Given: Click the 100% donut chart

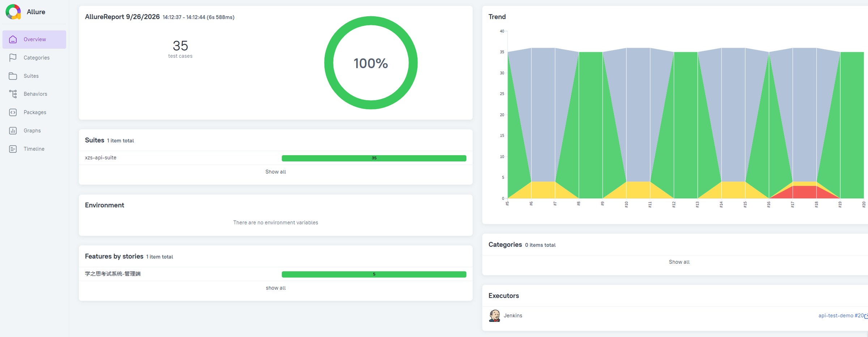Looking at the screenshot, I should pyautogui.click(x=371, y=63).
